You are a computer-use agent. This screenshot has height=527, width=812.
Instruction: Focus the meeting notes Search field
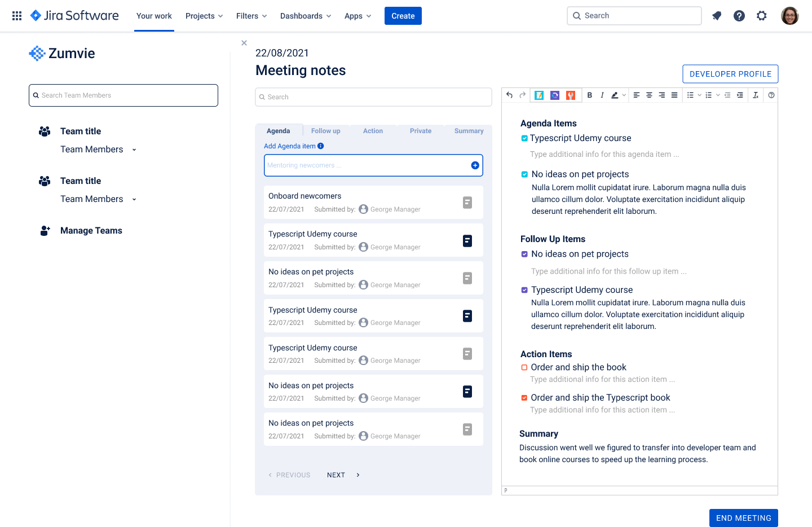tap(373, 97)
